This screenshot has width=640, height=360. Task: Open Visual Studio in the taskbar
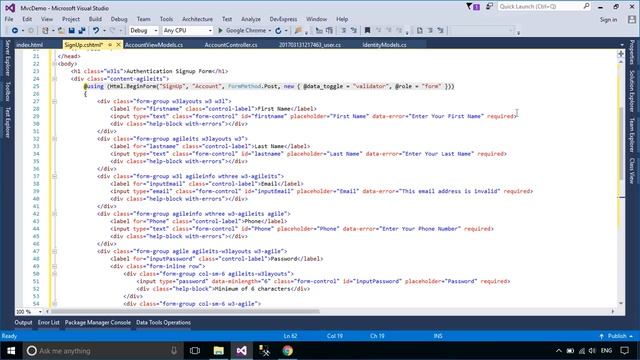pyautogui.click(x=241, y=351)
